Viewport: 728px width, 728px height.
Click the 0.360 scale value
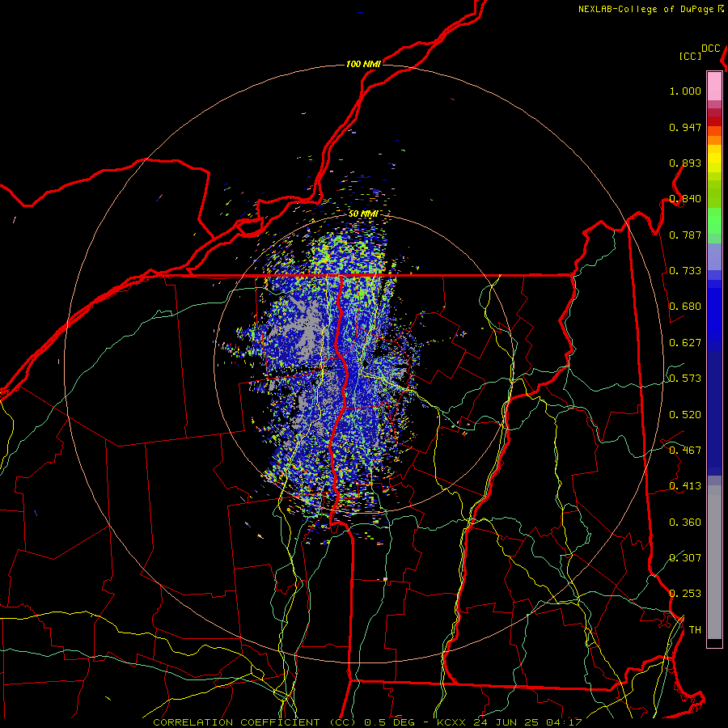pos(685,523)
